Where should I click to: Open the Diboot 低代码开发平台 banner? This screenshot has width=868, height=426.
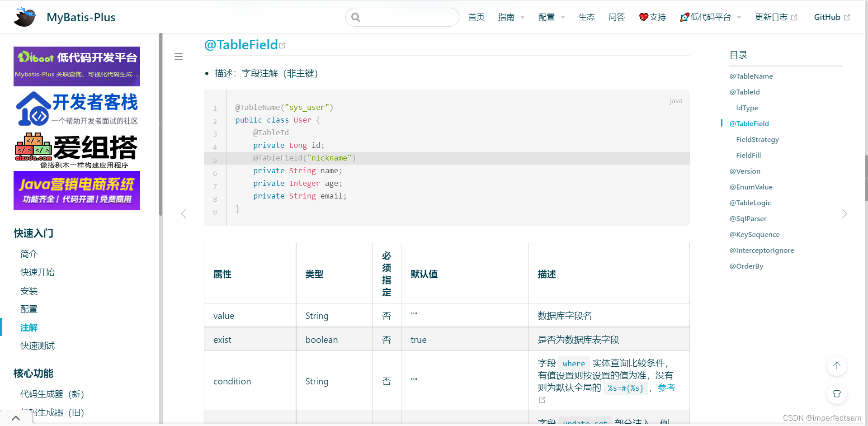[x=77, y=66]
